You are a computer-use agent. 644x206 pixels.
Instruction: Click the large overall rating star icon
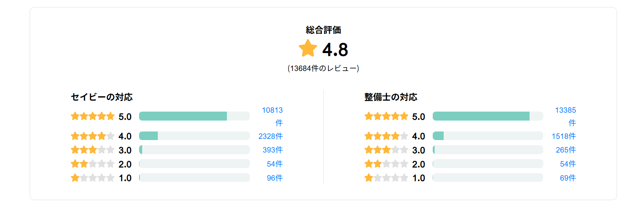tap(308, 49)
